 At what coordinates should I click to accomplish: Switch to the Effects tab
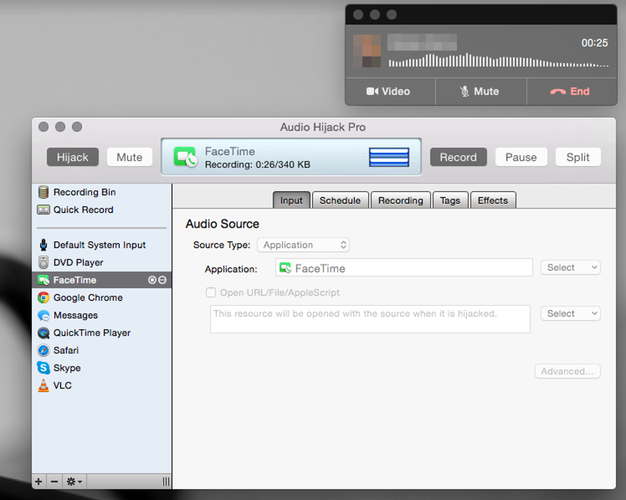[x=493, y=200]
